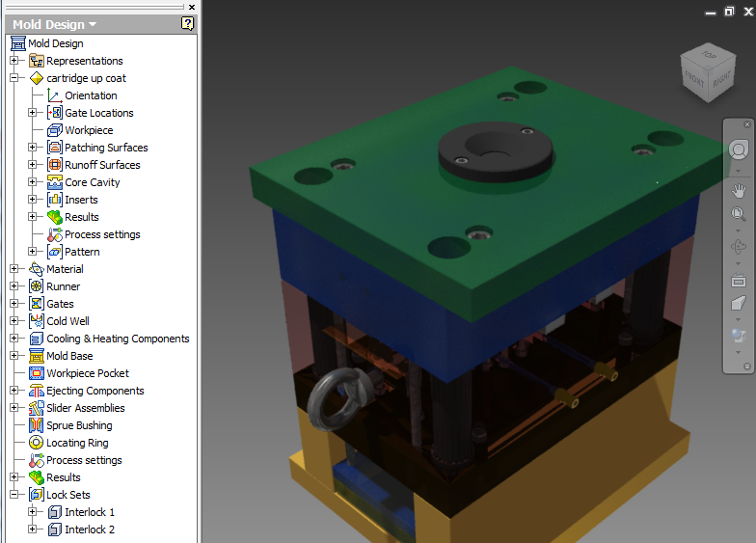Select Process settings under cartridge up coat
This screenshot has width=756, height=543.
tap(102, 234)
